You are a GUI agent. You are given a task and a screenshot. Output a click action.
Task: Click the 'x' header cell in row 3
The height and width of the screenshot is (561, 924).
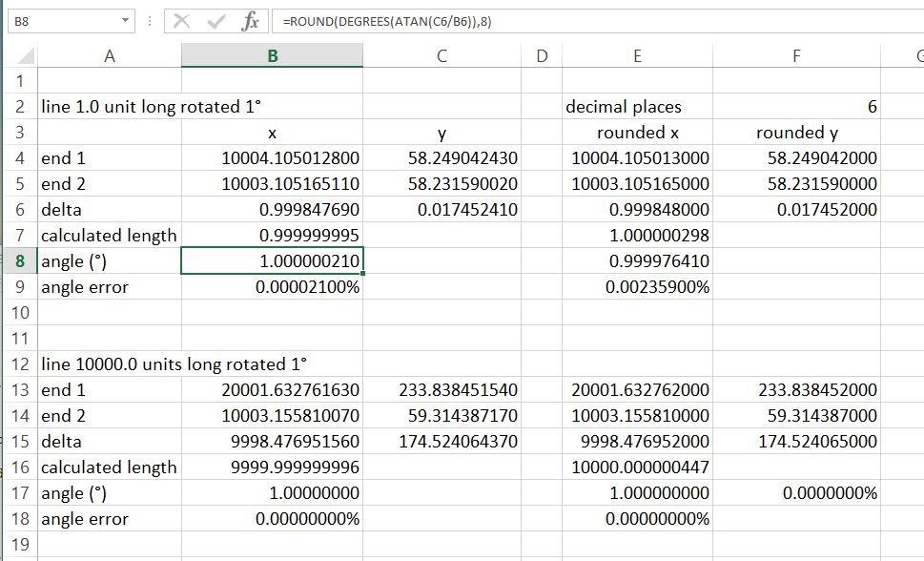coord(273,132)
